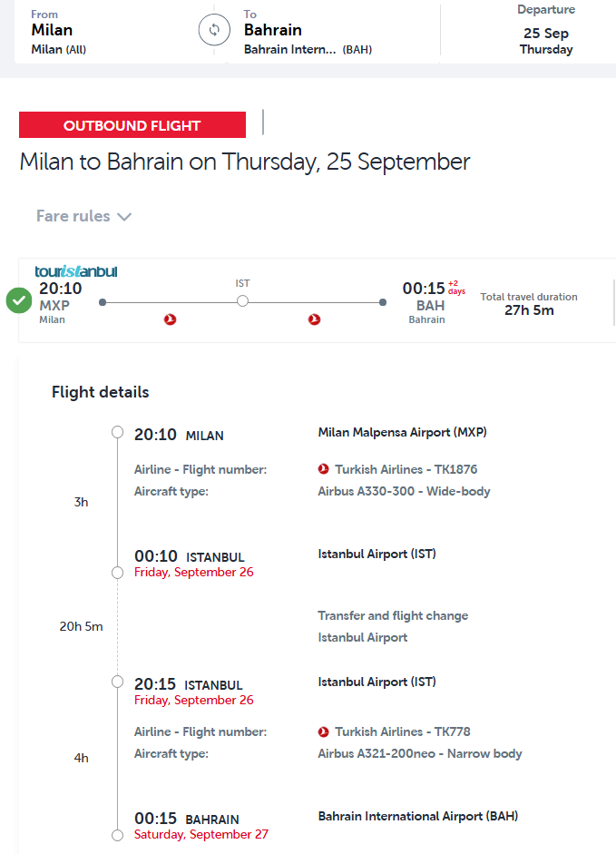Click Turkish Airlines icon beside TK778
Screen dimensions: 616x854
pyautogui.click(x=324, y=731)
